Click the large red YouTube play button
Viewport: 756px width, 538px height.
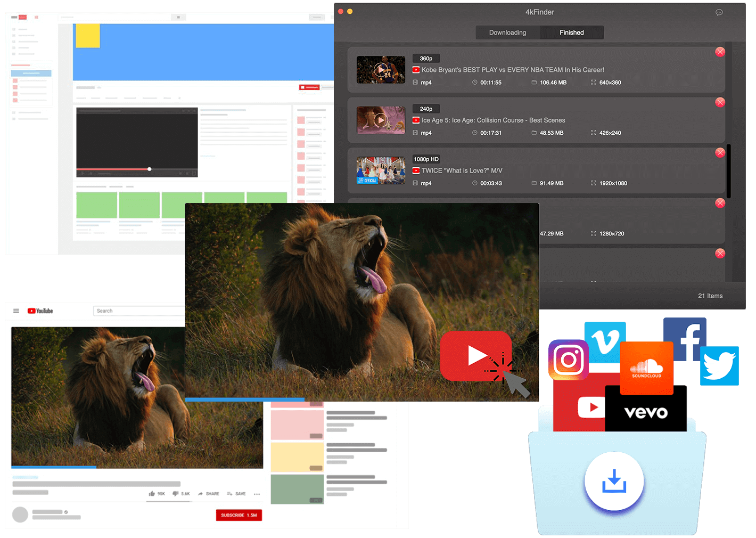475,356
